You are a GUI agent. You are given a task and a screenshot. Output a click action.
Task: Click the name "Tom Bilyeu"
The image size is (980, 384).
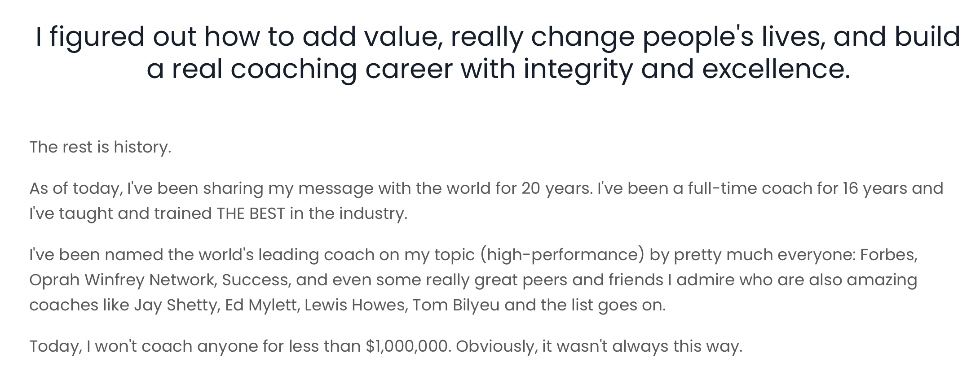pos(455,305)
